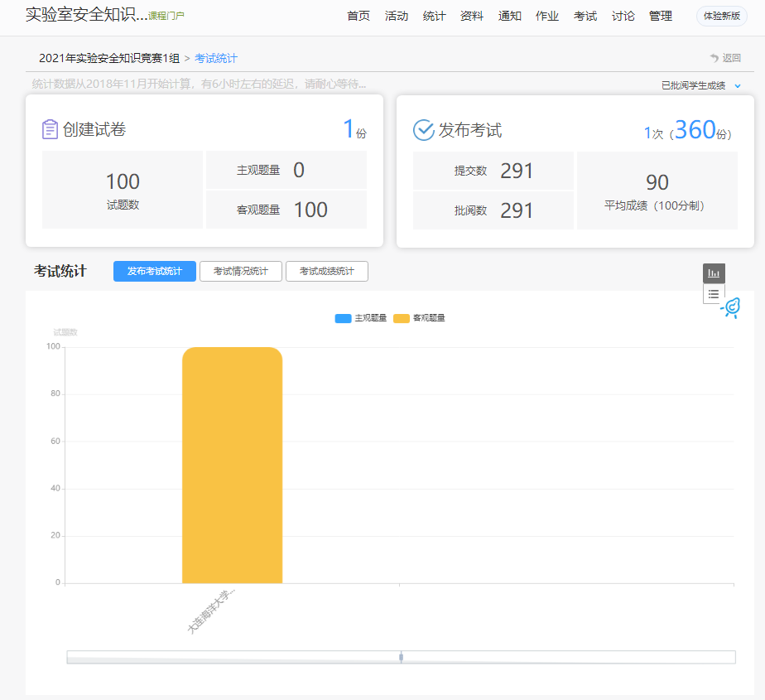Click the blue assistant mascot icon

pyautogui.click(x=731, y=308)
